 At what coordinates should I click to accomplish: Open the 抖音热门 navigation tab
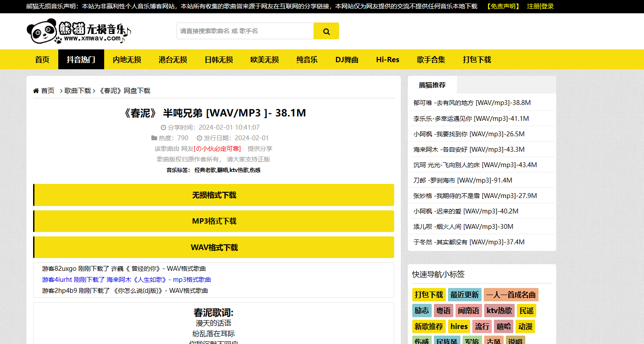pyautogui.click(x=81, y=60)
